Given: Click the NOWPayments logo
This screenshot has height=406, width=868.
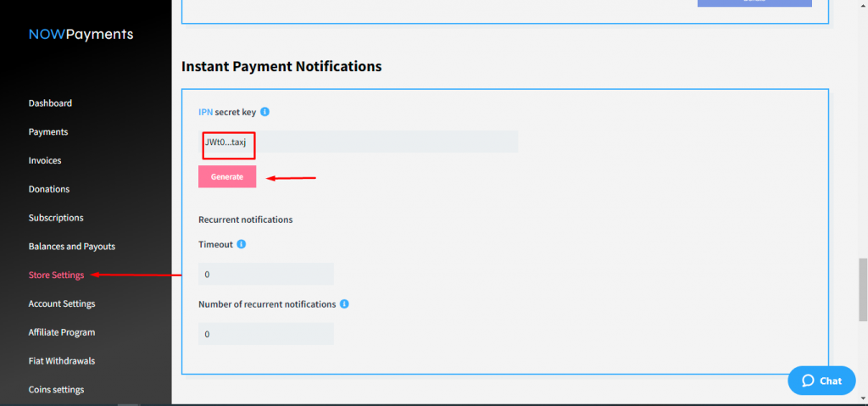Looking at the screenshot, I should pos(81,35).
